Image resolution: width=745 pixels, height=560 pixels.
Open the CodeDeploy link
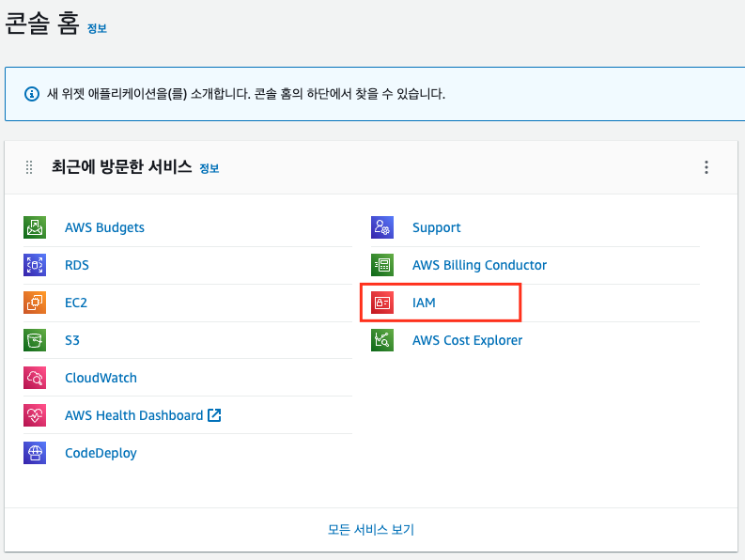point(101,453)
